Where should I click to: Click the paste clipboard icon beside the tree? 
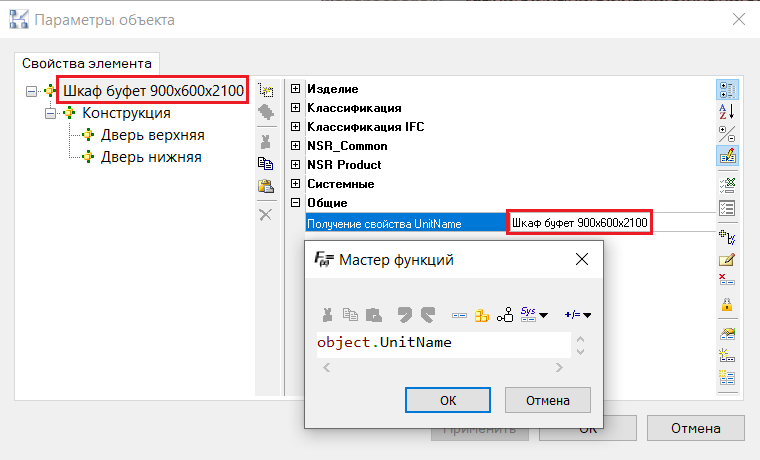[x=266, y=186]
